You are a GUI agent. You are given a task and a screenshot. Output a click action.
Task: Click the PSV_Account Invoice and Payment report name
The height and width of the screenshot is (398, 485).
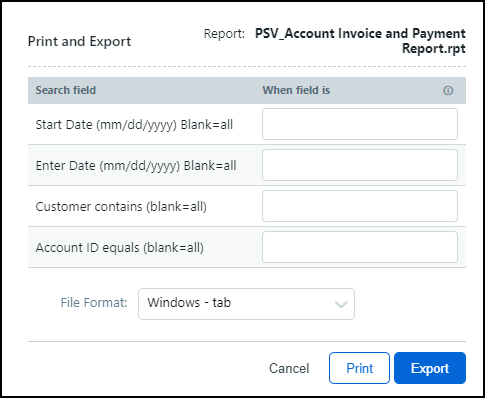(360, 41)
